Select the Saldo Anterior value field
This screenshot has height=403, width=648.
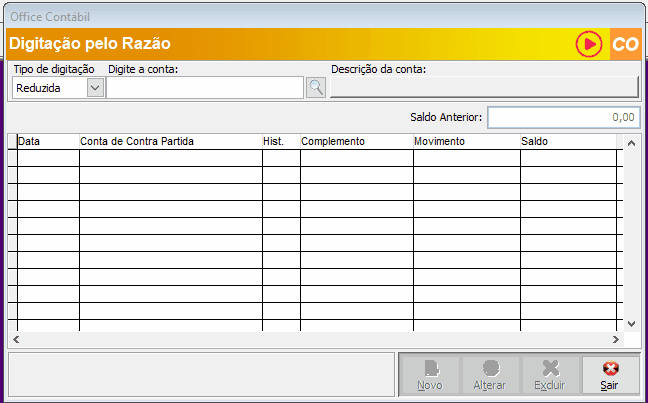[563, 117]
